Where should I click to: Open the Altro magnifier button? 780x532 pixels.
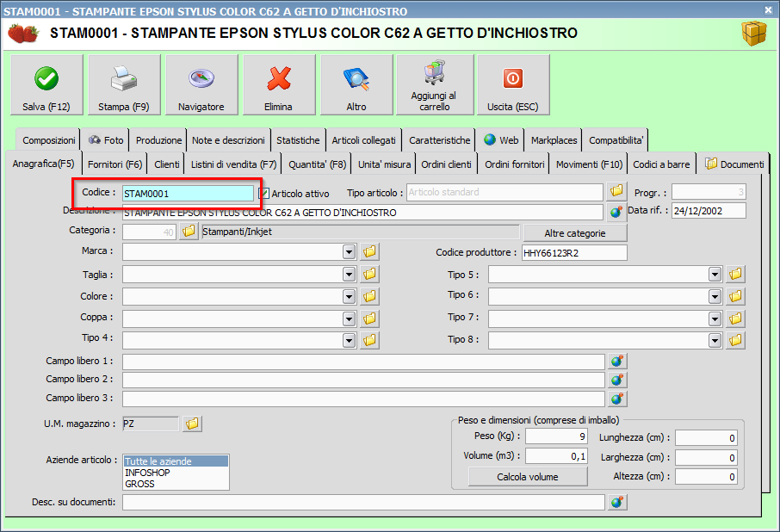point(356,85)
